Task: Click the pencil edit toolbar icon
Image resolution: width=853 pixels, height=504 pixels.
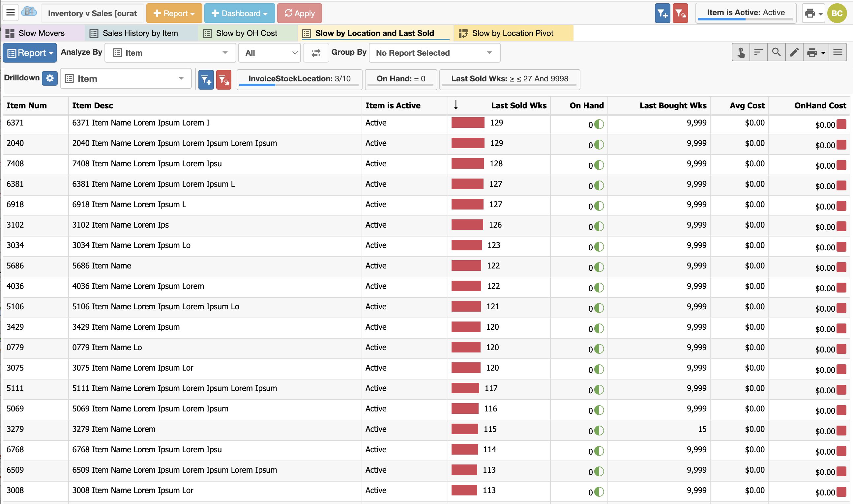Action: coord(794,52)
